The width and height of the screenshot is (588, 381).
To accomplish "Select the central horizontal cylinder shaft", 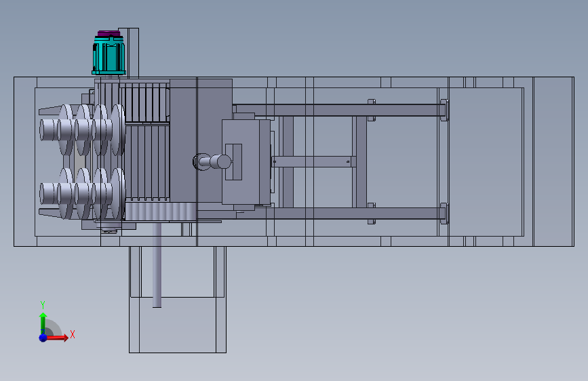I will pos(213,161).
